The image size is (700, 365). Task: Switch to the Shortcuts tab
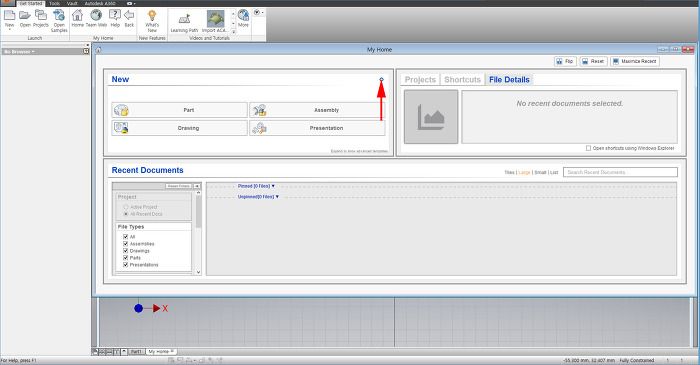(x=462, y=79)
